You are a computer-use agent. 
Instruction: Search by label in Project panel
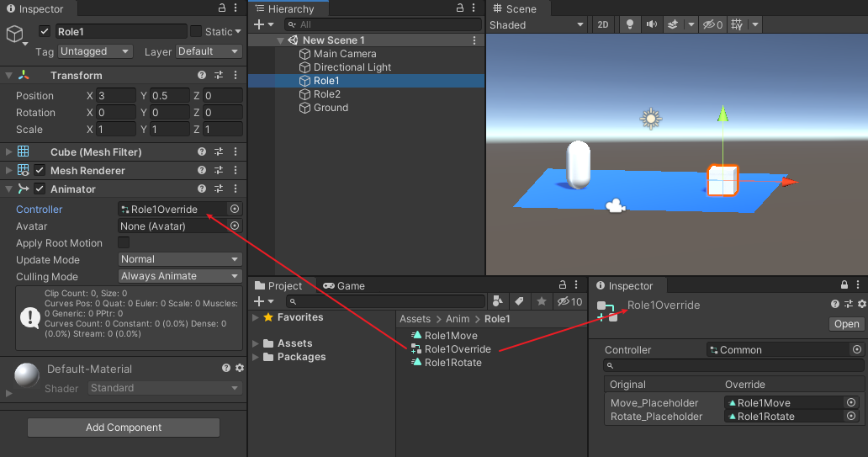(x=519, y=300)
